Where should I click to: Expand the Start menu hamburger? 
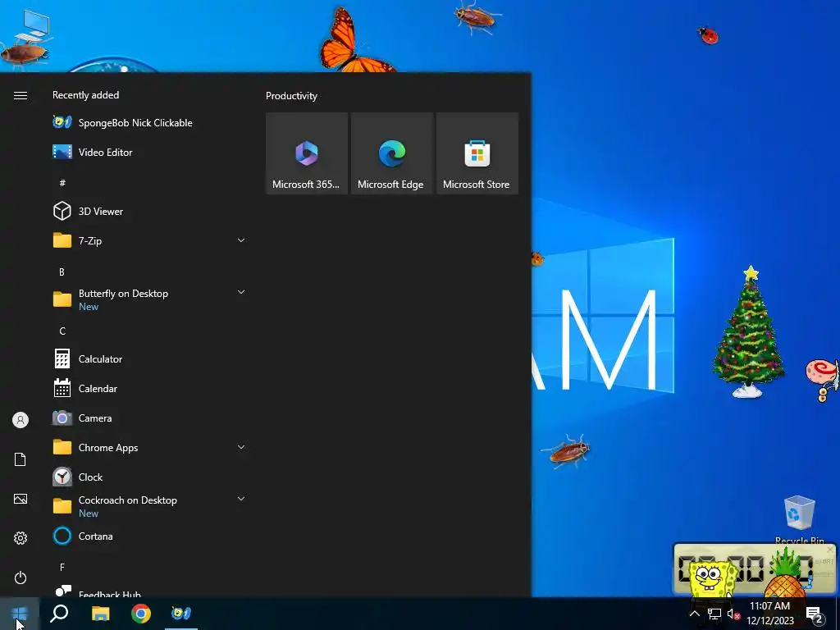click(21, 95)
